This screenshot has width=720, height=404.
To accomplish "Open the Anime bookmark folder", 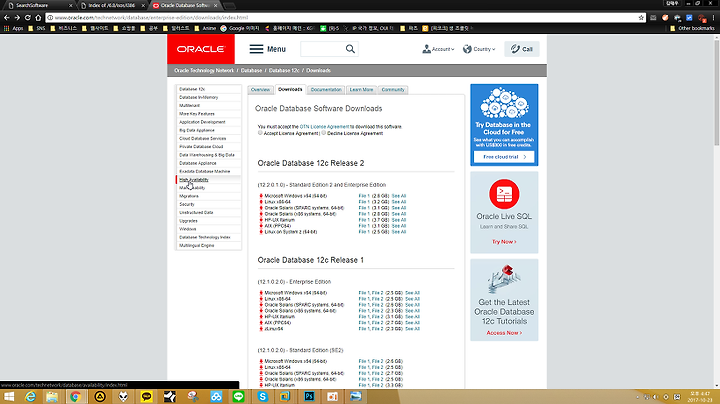I will click(x=205, y=28).
